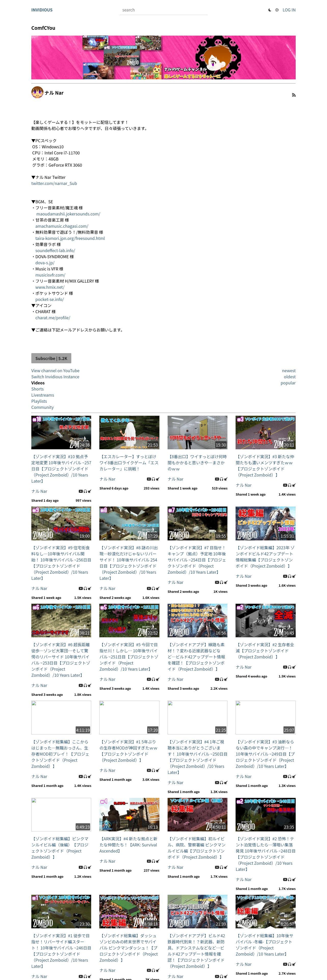Screen dimensions: 327x980
Task: YouTube icon on #1 5年ぶり 生存者MOD video
Action: [149, 770]
